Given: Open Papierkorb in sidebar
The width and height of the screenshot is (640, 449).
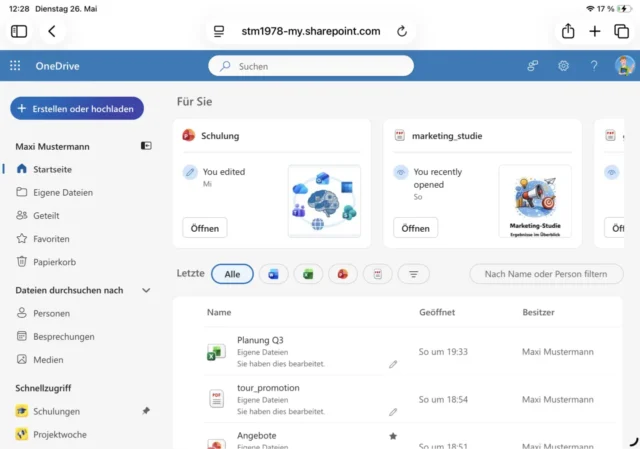Looking at the screenshot, I should pos(46,262).
